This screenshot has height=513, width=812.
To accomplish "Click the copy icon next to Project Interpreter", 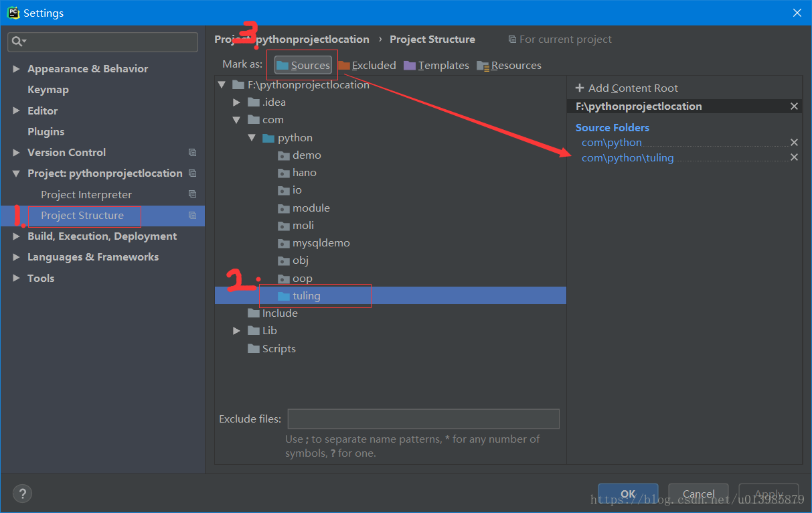I will (193, 194).
